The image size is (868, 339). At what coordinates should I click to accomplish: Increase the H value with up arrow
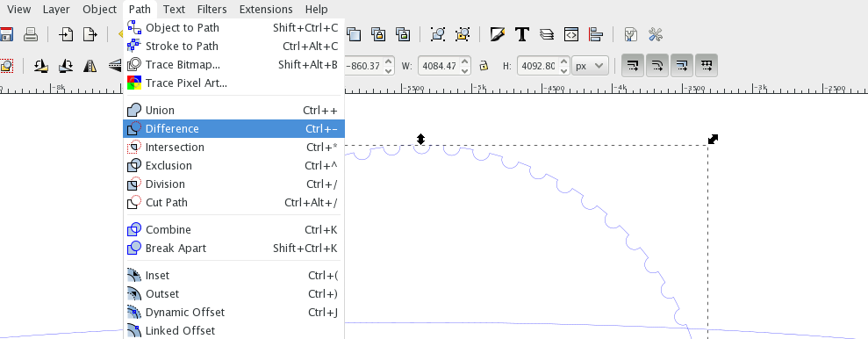click(x=563, y=61)
